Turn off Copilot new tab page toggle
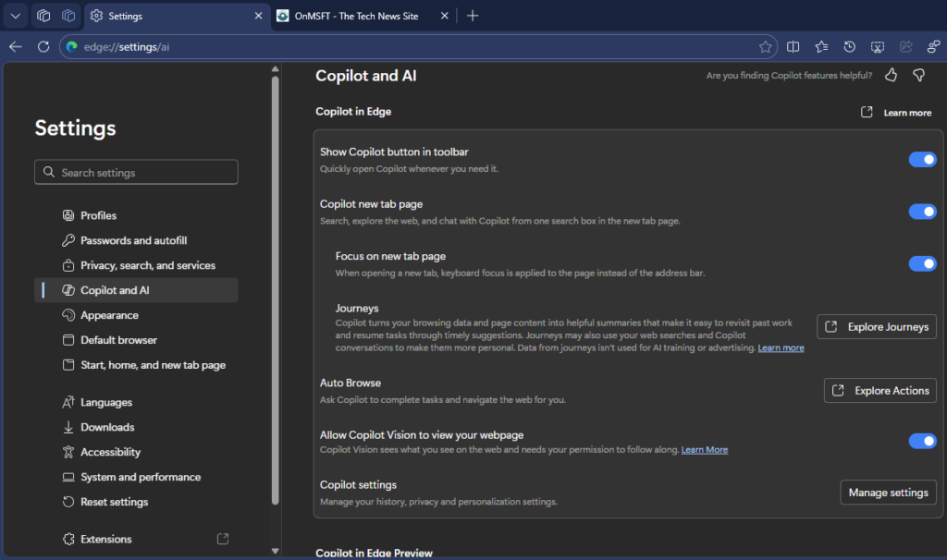This screenshot has width=947, height=560. pos(922,212)
